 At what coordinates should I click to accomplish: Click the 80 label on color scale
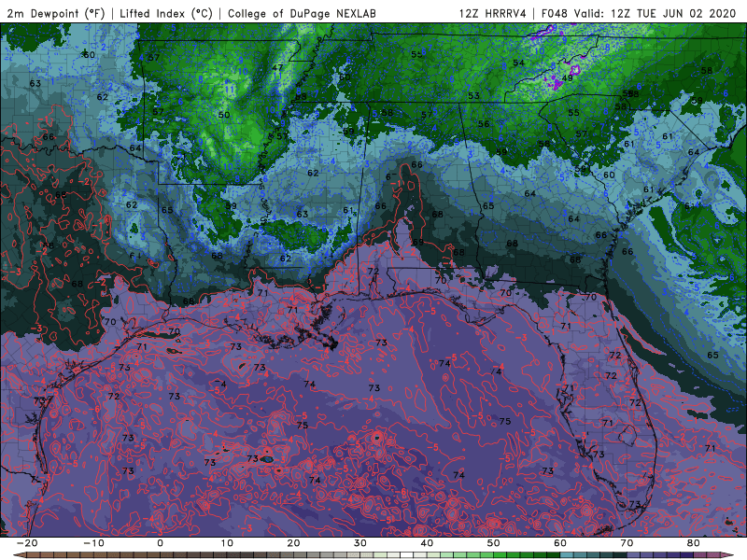pyautogui.click(x=694, y=543)
